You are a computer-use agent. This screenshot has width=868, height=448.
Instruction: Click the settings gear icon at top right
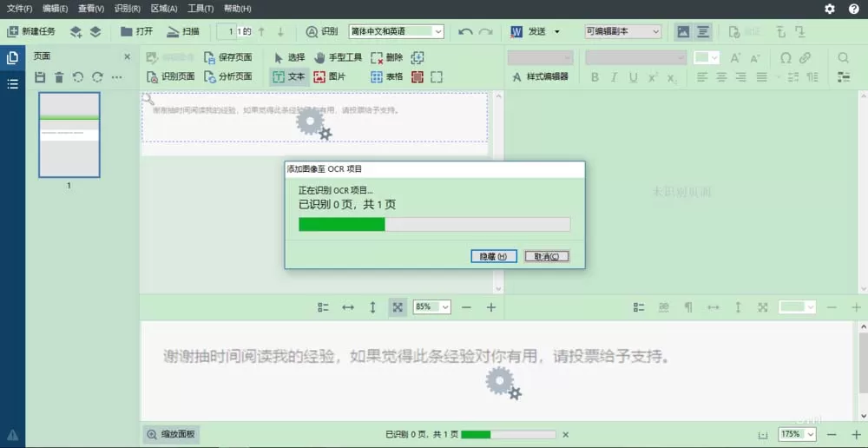pos(829,9)
